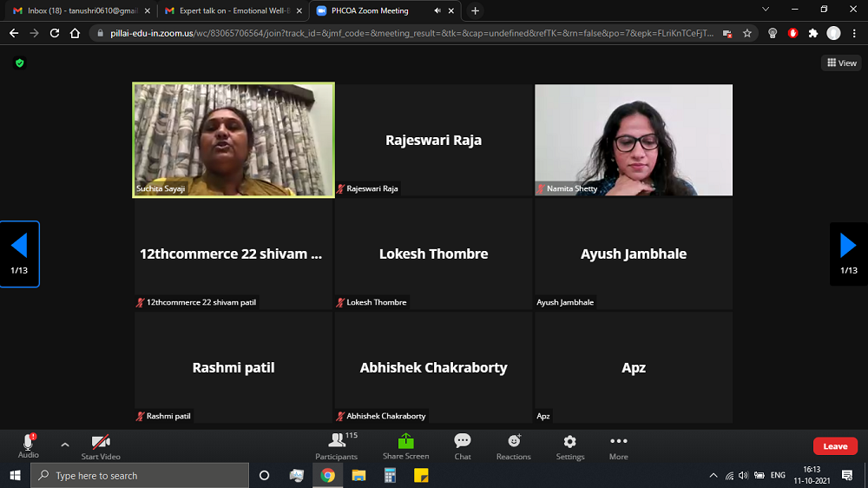This screenshot has width=868, height=488.
Task: Leave the Zoom meeting
Action: [834, 446]
